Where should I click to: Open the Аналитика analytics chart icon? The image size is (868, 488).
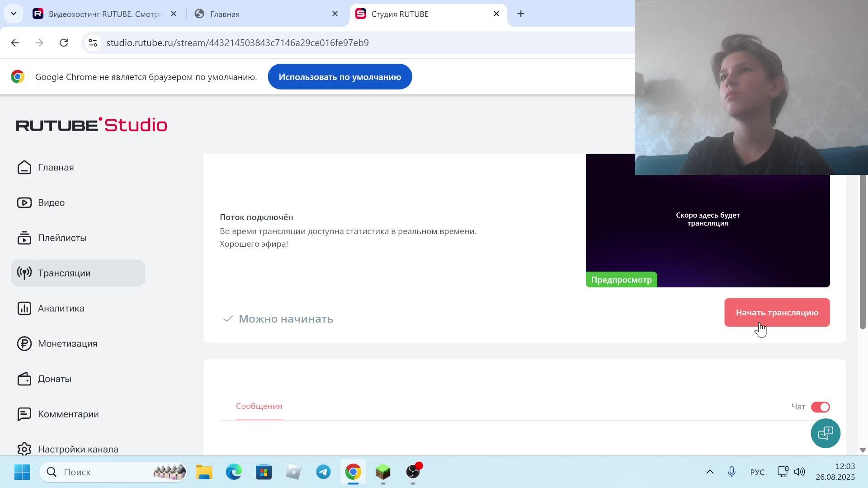point(24,308)
